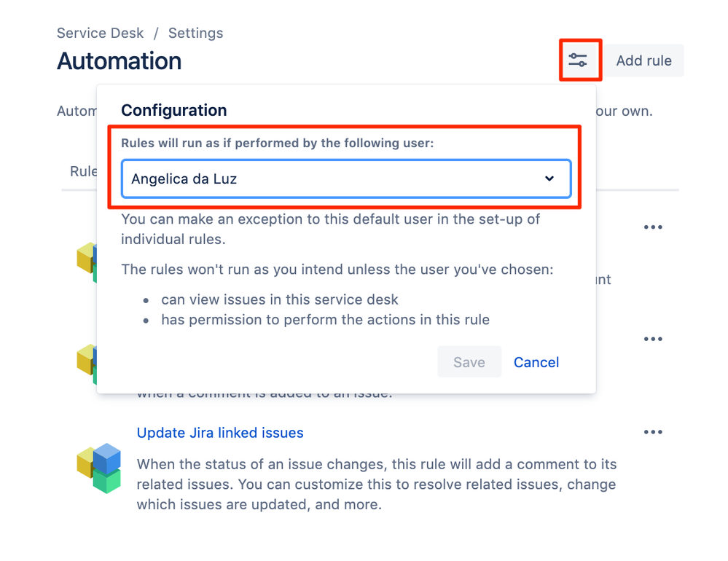Open the ellipsis menu beside Update Jira linked issues

652,431
